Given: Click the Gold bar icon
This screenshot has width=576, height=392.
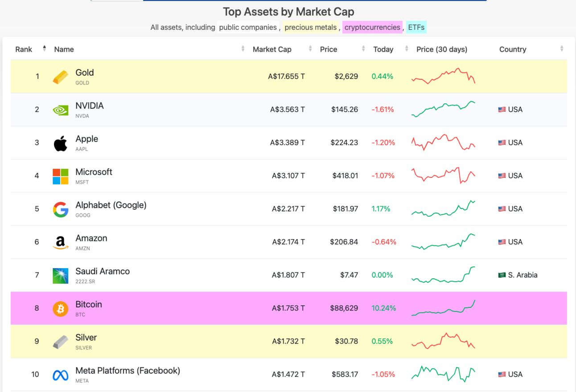Looking at the screenshot, I should coord(60,76).
